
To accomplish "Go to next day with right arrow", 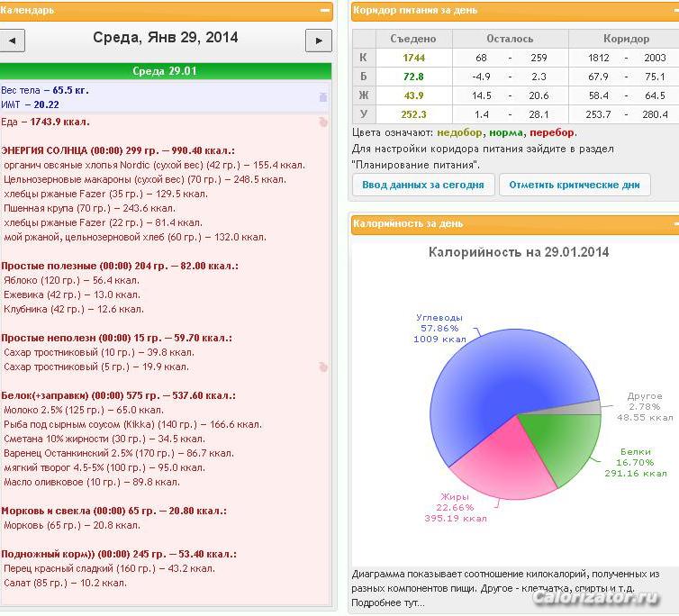I will 319,41.
